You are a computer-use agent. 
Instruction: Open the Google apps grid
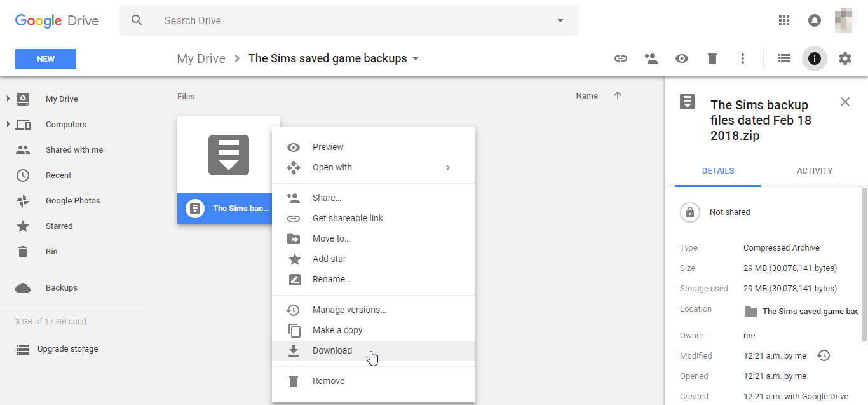784,20
